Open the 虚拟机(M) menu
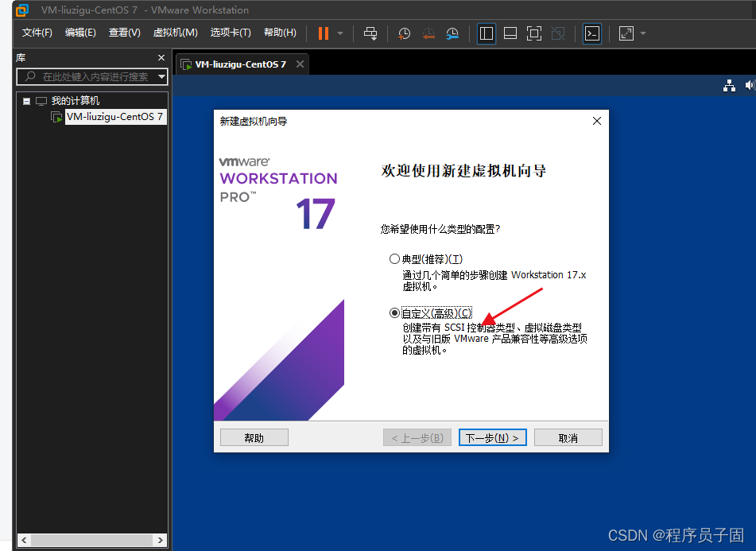756x551 pixels. 175,33
